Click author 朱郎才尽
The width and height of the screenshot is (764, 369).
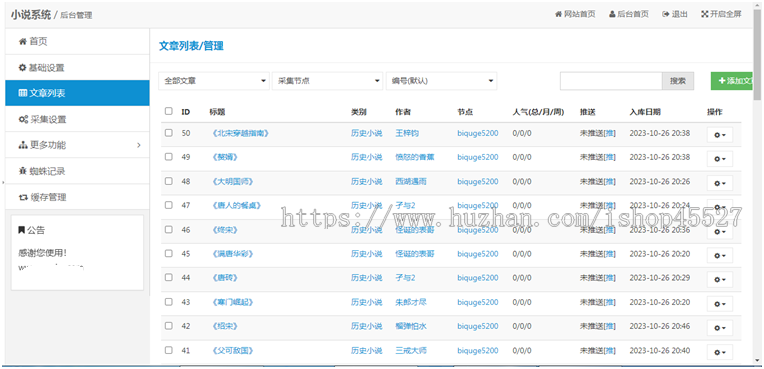click(x=411, y=302)
